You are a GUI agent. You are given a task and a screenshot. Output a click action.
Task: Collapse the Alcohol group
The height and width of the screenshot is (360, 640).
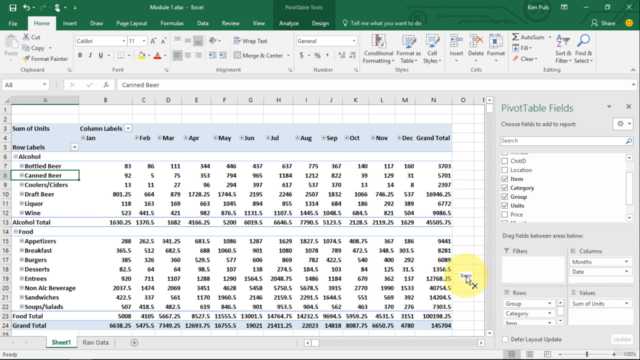pos(16,157)
